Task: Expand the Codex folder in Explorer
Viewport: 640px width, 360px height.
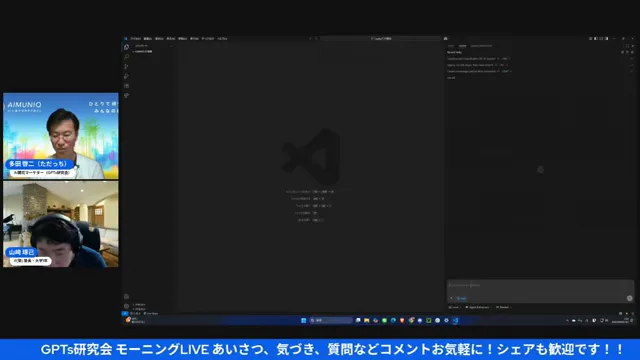Action: click(143, 52)
